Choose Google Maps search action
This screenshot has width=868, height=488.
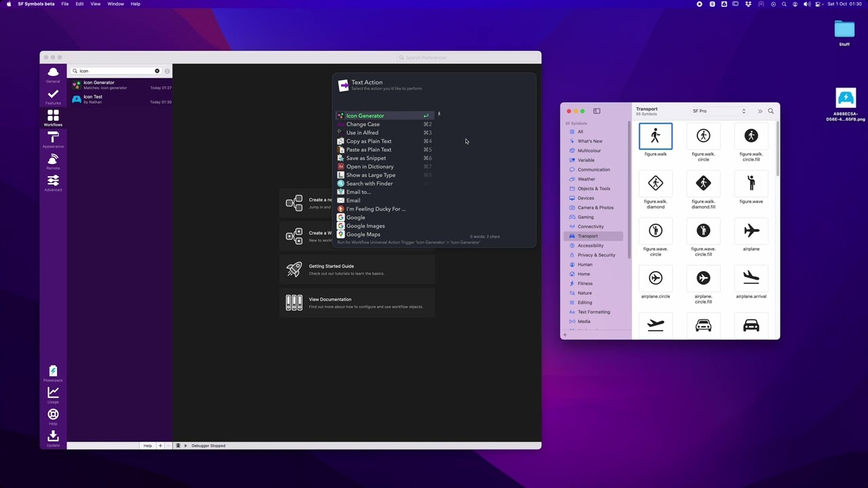[384, 235]
